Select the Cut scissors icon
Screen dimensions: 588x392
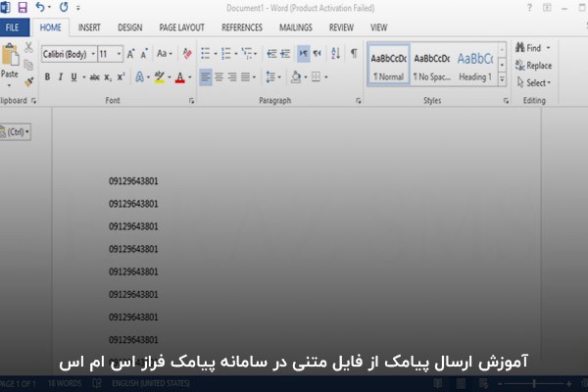pyautogui.click(x=28, y=48)
